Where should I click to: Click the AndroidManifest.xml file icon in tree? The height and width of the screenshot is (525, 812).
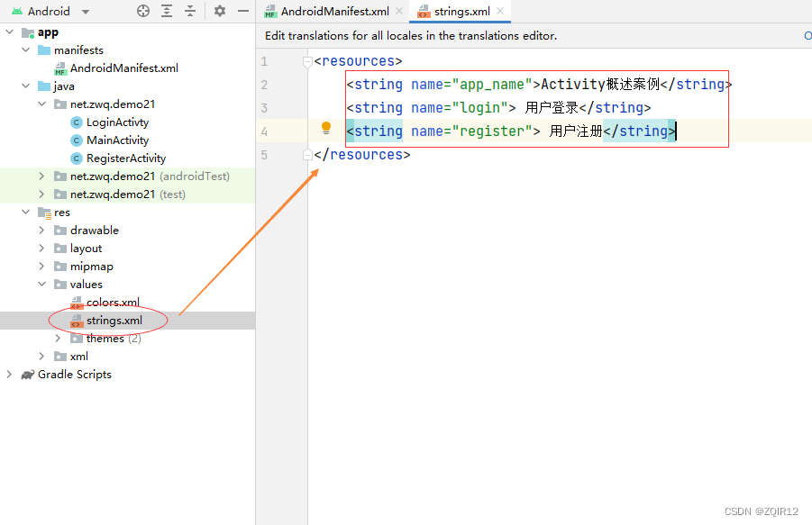(x=60, y=68)
